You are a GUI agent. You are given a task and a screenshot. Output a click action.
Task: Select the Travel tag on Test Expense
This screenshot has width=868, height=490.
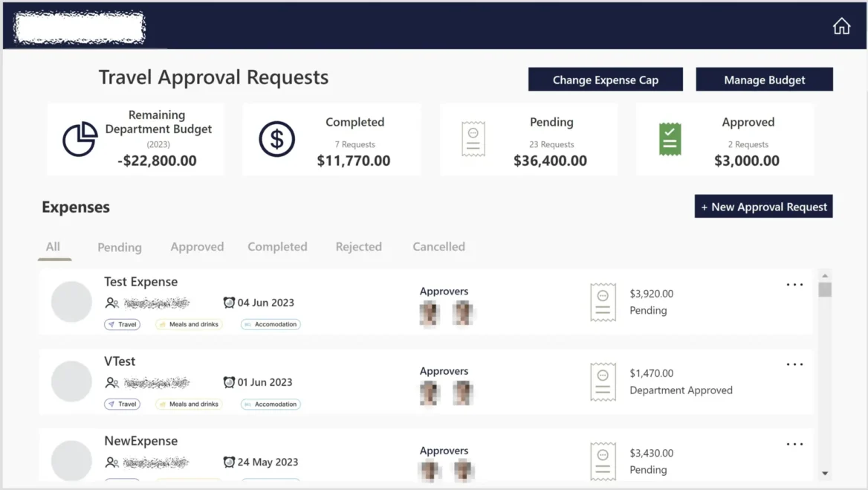tap(122, 324)
